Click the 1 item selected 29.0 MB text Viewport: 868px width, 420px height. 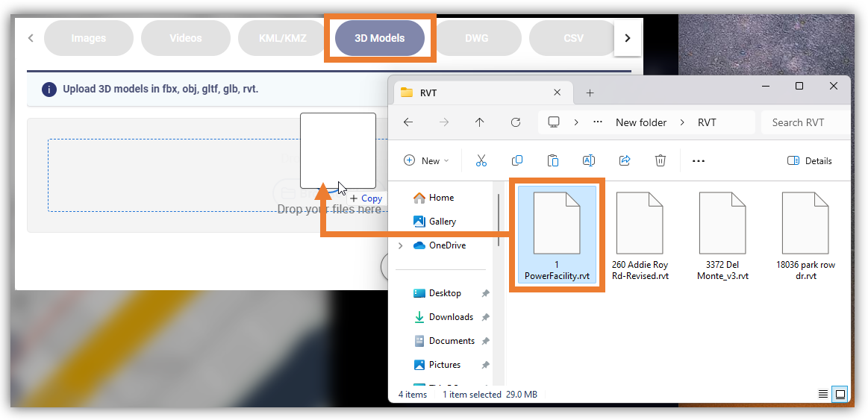tap(490, 395)
